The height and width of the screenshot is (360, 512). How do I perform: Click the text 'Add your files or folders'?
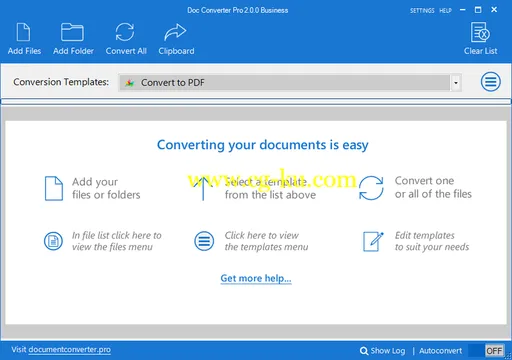click(106, 188)
